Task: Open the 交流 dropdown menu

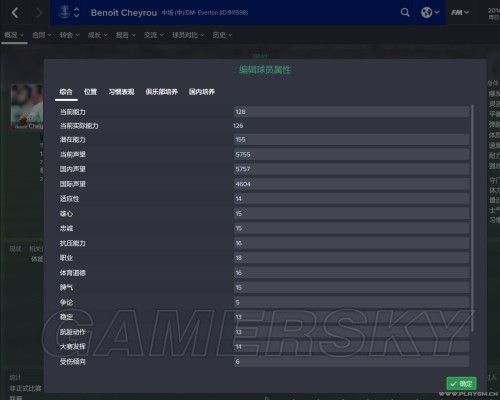Action: pos(154,35)
